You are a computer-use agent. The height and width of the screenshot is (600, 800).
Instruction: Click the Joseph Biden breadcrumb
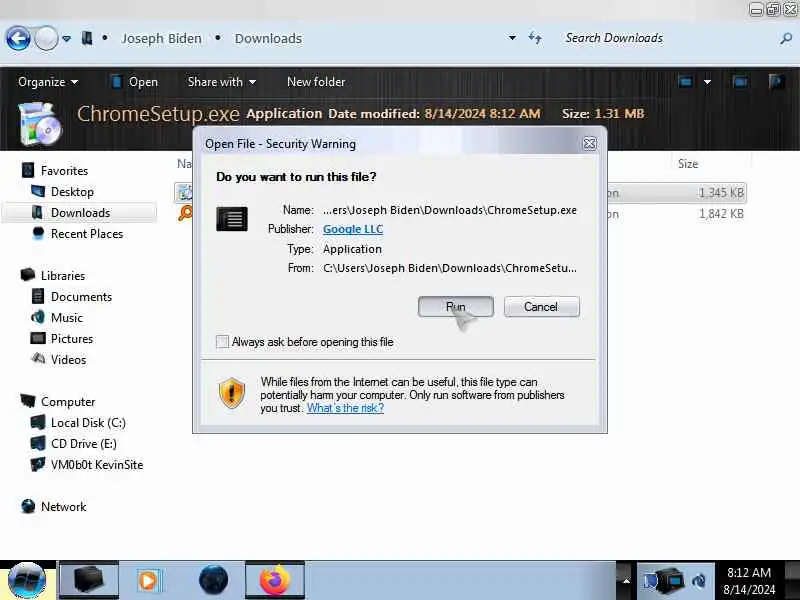pyautogui.click(x=161, y=38)
